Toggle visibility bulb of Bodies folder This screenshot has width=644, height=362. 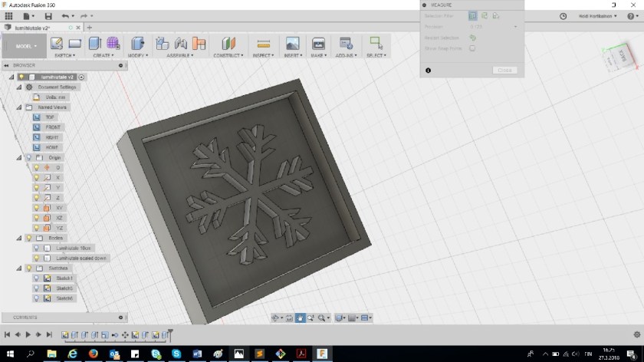tap(28, 238)
